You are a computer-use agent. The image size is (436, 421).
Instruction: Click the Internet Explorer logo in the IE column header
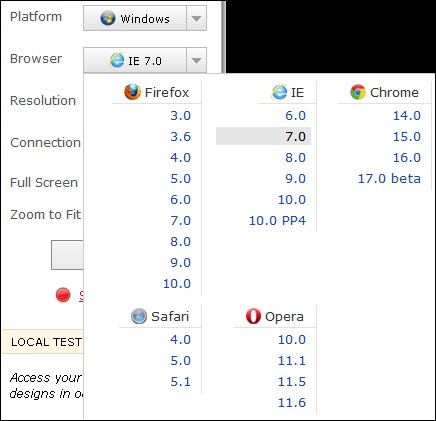279,92
